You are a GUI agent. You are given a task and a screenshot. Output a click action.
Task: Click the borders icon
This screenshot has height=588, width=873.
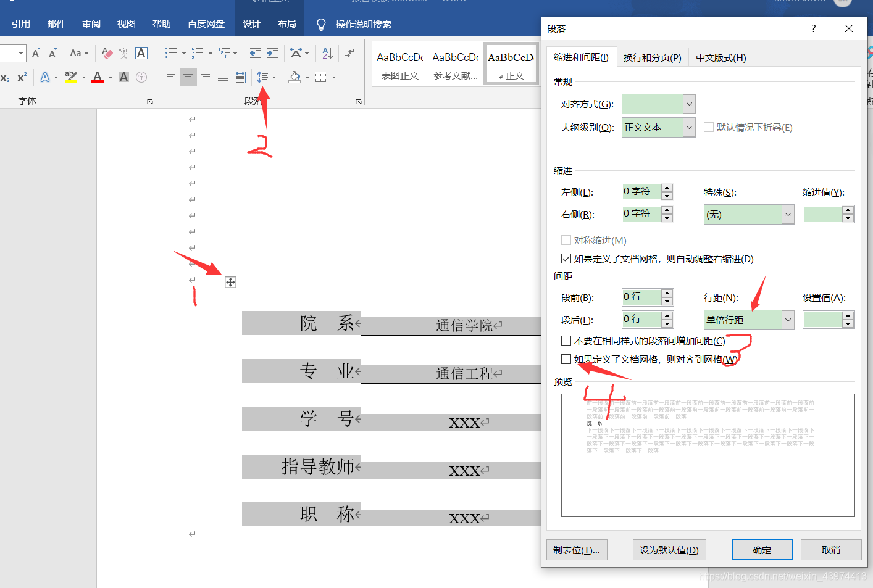(x=321, y=77)
